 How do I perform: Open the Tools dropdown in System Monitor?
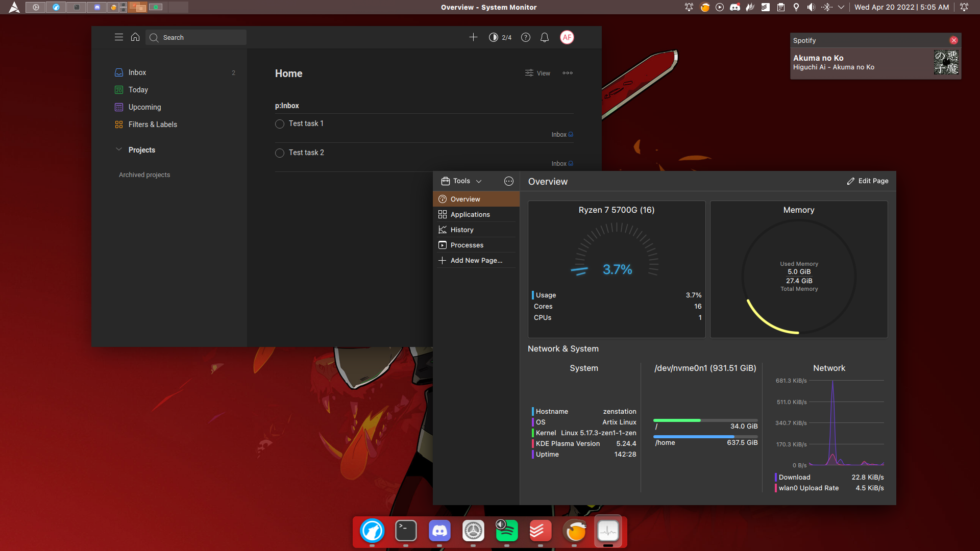point(462,181)
